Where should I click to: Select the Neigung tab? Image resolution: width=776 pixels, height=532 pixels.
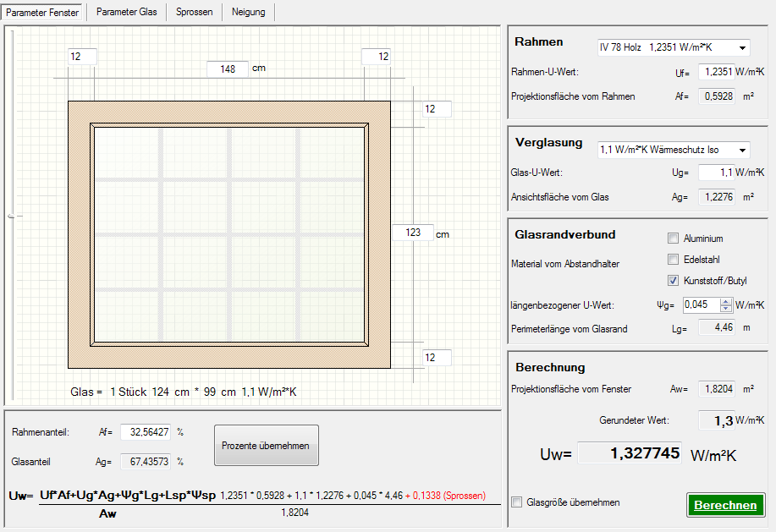[x=249, y=12]
